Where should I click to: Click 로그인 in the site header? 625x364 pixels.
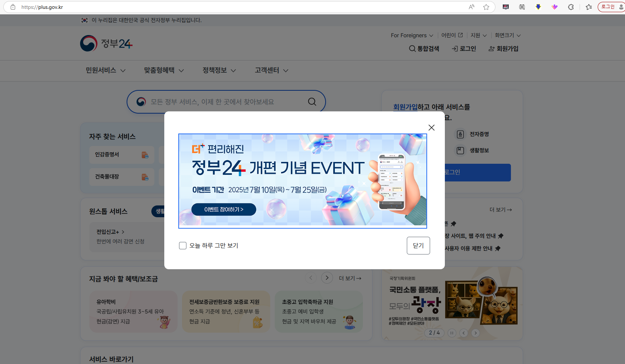point(464,49)
